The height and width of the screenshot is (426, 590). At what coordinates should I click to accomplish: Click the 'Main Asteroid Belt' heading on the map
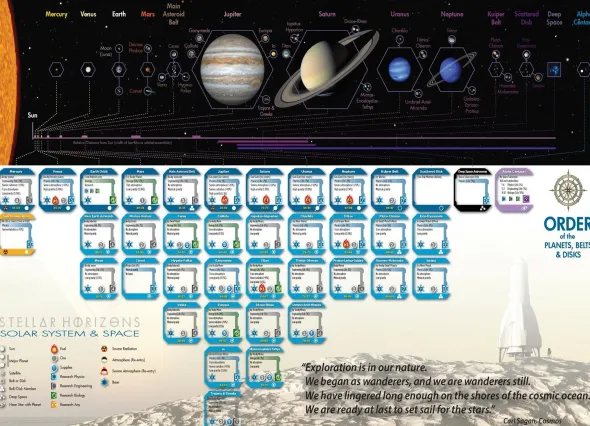coord(173,14)
